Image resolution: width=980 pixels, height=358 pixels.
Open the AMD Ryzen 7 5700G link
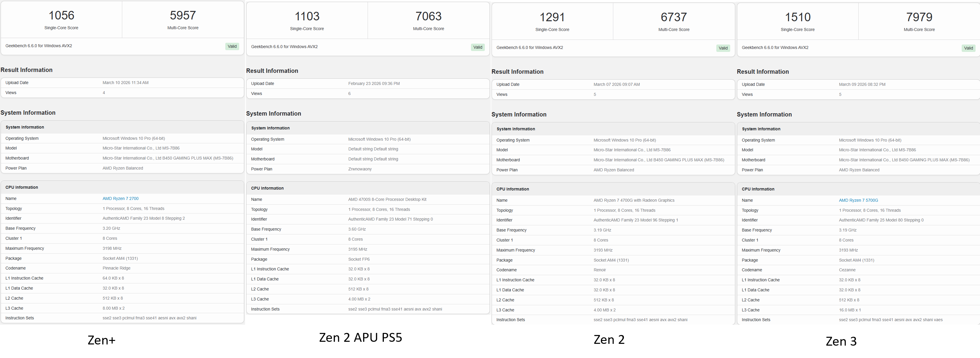point(858,200)
